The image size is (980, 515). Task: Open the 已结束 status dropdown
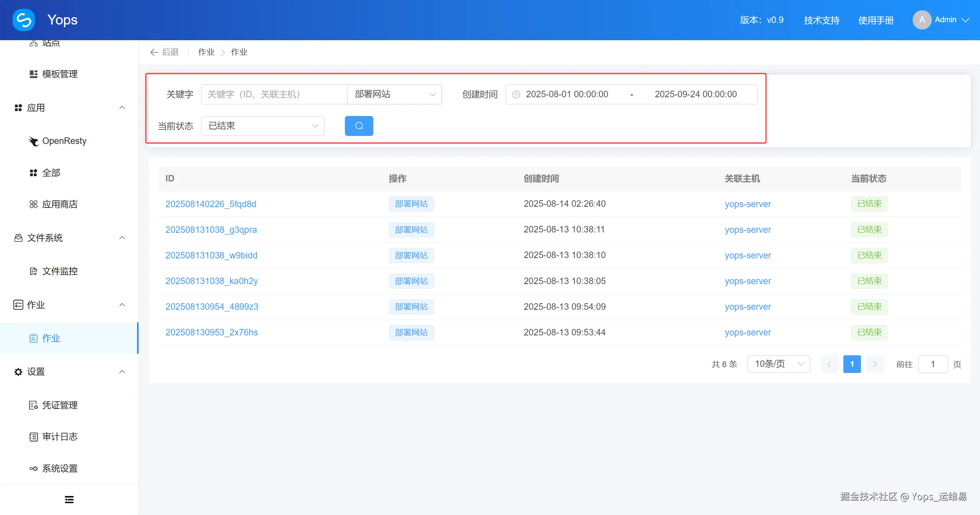click(263, 126)
